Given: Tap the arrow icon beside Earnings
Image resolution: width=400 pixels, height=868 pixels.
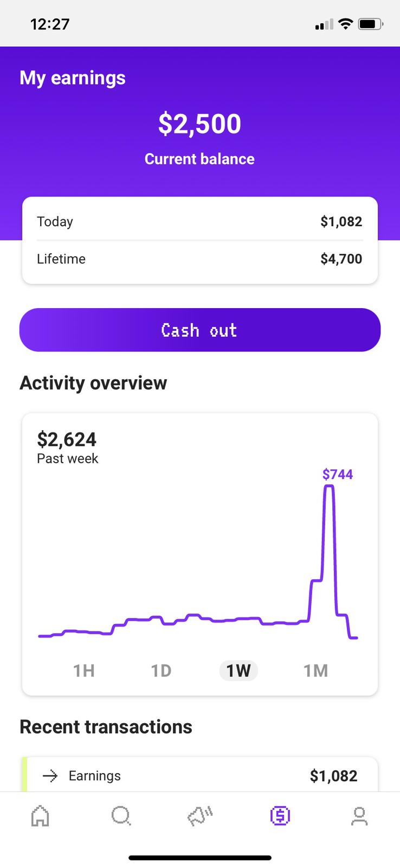Looking at the screenshot, I should pyautogui.click(x=50, y=776).
